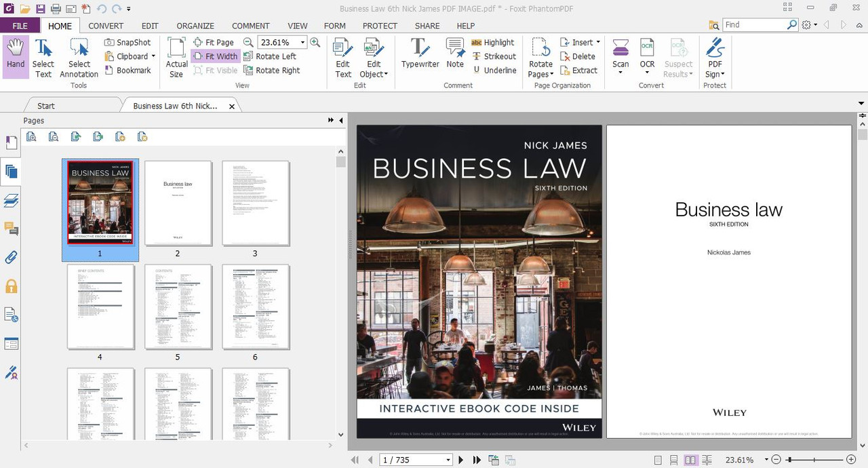Toggle Fit Page view mode
This screenshot has width=868, height=468.
coord(214,42)
